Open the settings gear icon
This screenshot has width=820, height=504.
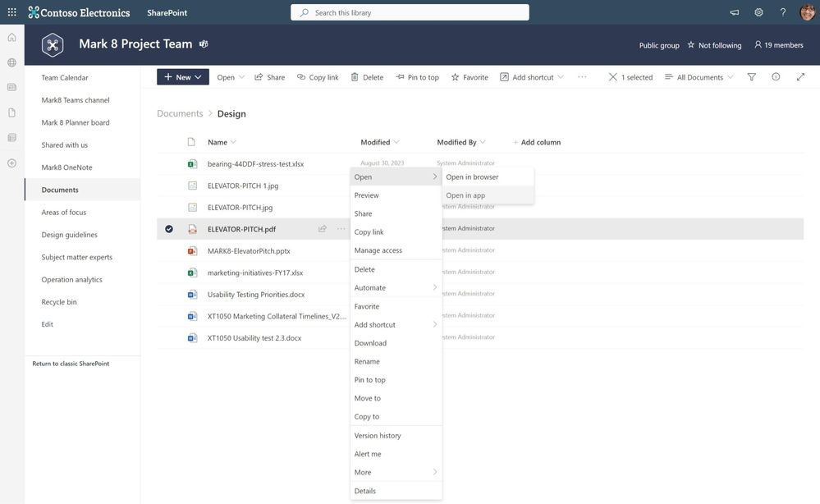[x=758, y=12]
